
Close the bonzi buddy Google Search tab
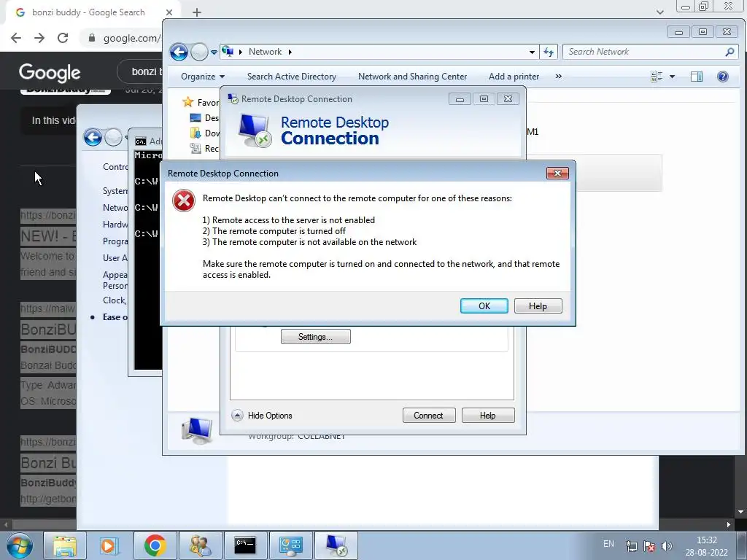(169, 12)
